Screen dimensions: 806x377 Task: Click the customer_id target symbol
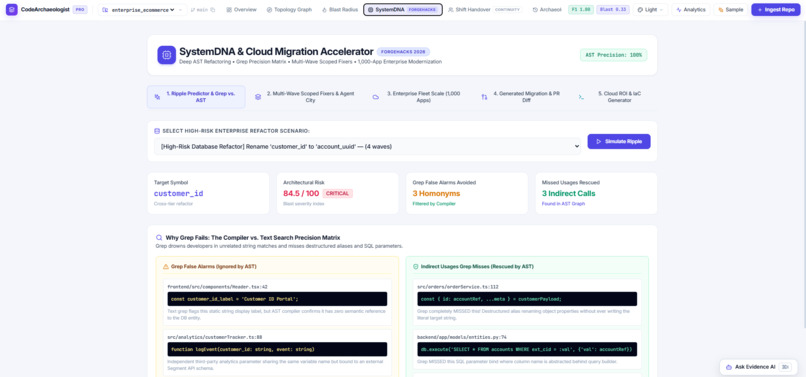(179, 193)
